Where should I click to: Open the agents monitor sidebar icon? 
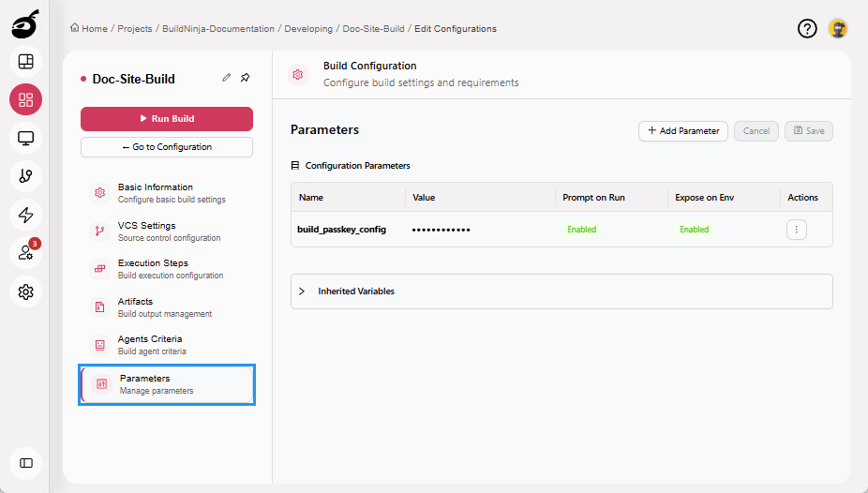[26, 138]
